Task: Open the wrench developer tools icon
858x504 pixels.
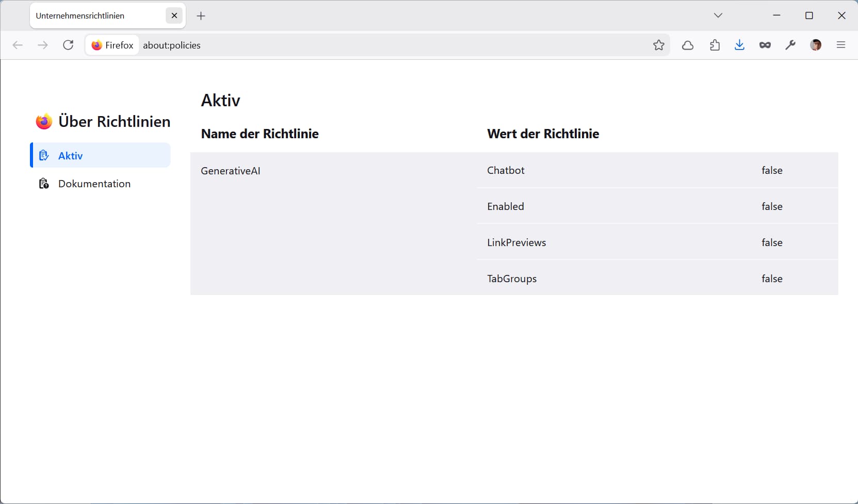Action: coord(790,45)
